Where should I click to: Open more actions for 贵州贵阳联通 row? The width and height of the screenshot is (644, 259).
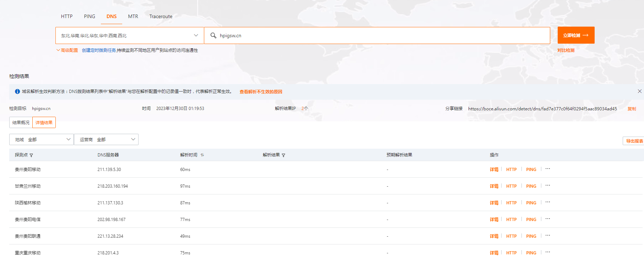548,236
